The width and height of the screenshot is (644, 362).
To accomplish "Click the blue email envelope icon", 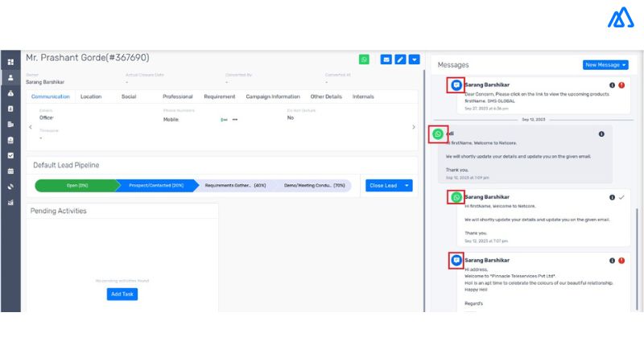I will (386, 60).
